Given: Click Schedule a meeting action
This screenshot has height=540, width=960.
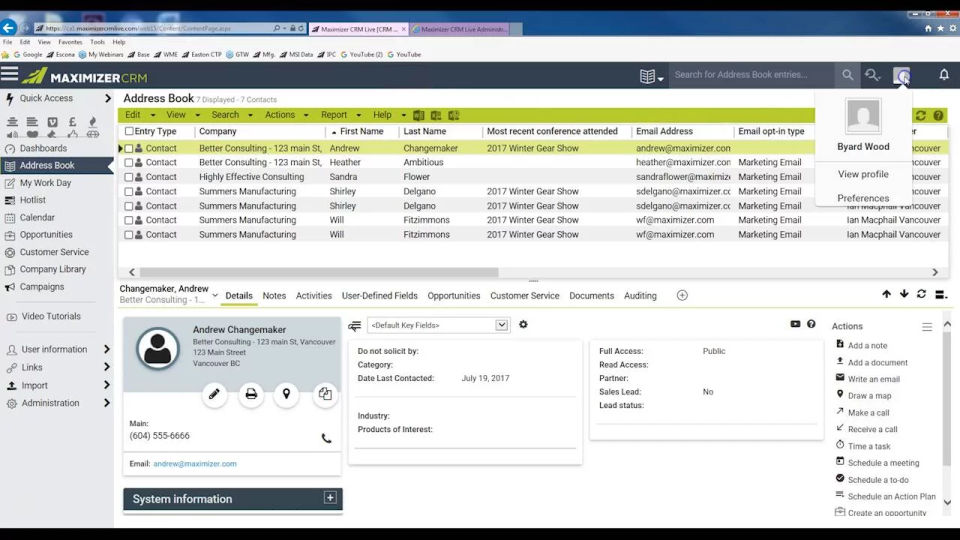Looking at the screenshot, I should click(883, 463).
